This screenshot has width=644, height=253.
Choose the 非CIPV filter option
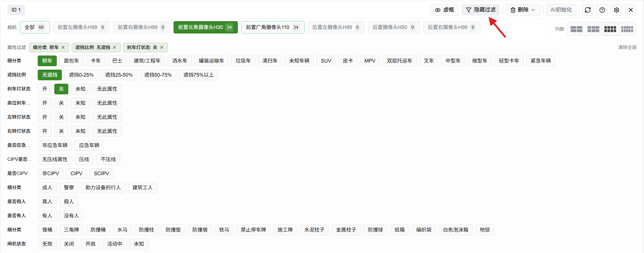51,174
